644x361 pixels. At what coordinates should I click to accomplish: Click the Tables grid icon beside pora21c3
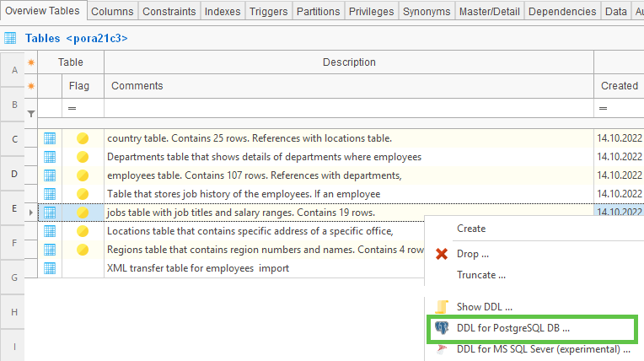click(10, 38)
